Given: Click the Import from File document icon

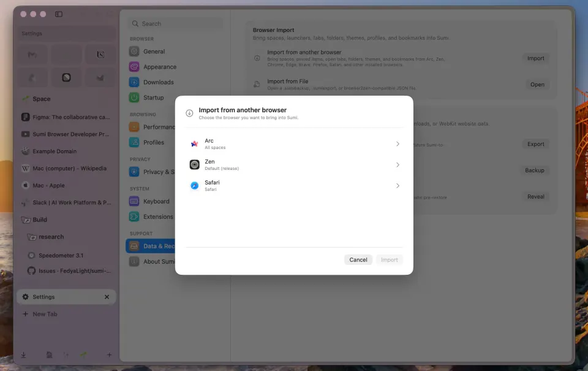Looking at the screenshot, I should pyautogui.click(x=257, y=85).
